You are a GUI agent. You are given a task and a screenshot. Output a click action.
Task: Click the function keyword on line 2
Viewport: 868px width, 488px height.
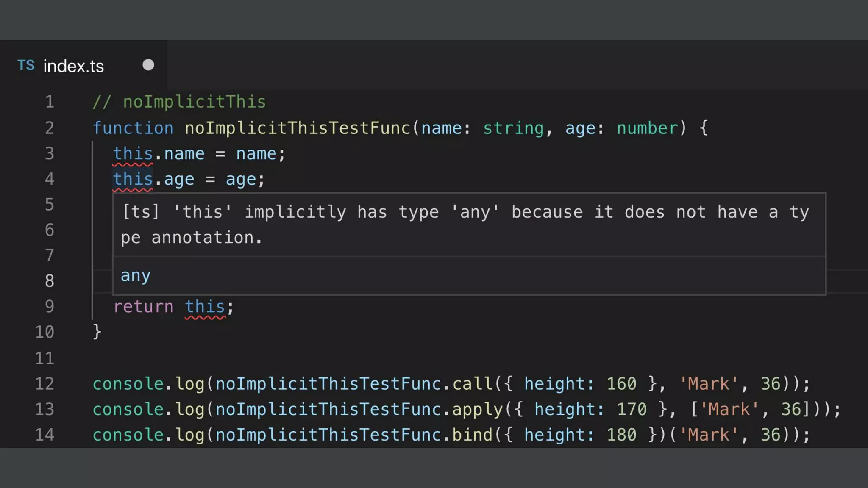click(x=133, y=128)
